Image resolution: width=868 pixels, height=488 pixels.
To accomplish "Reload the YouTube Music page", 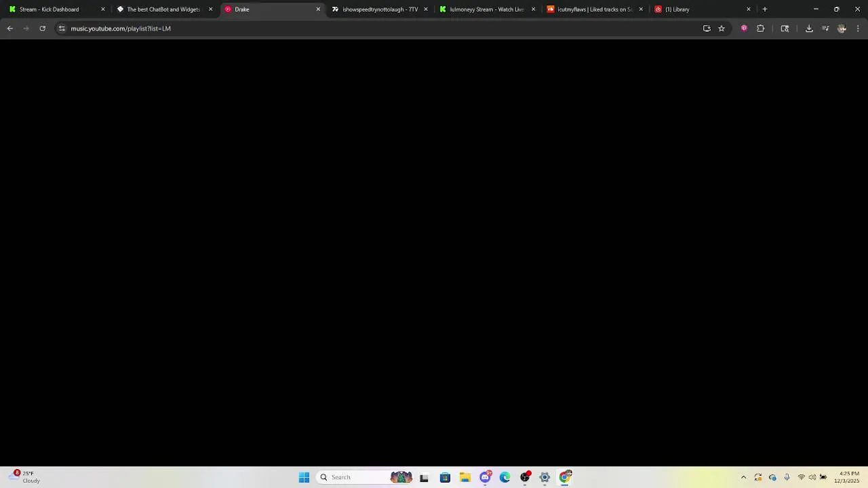I will tap(42, 28).
